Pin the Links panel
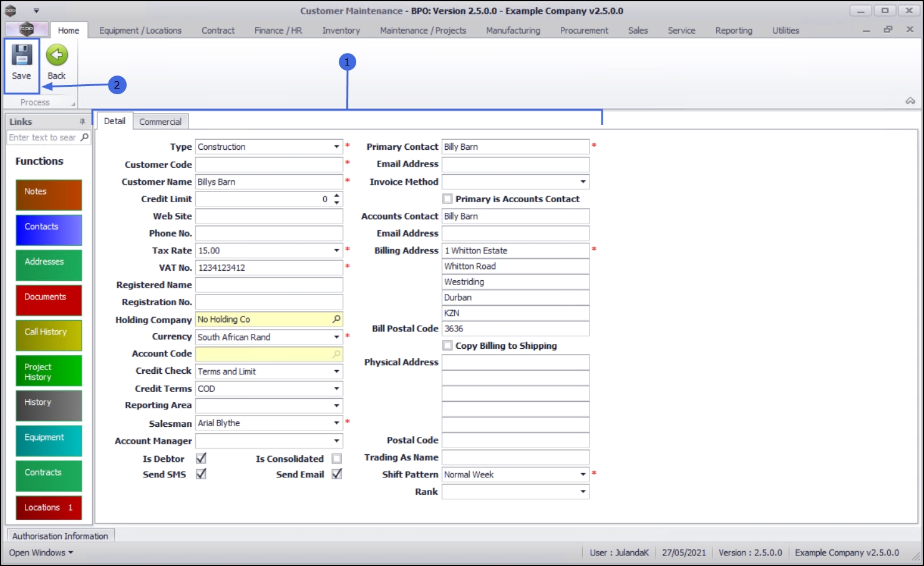 coord(82,122)
